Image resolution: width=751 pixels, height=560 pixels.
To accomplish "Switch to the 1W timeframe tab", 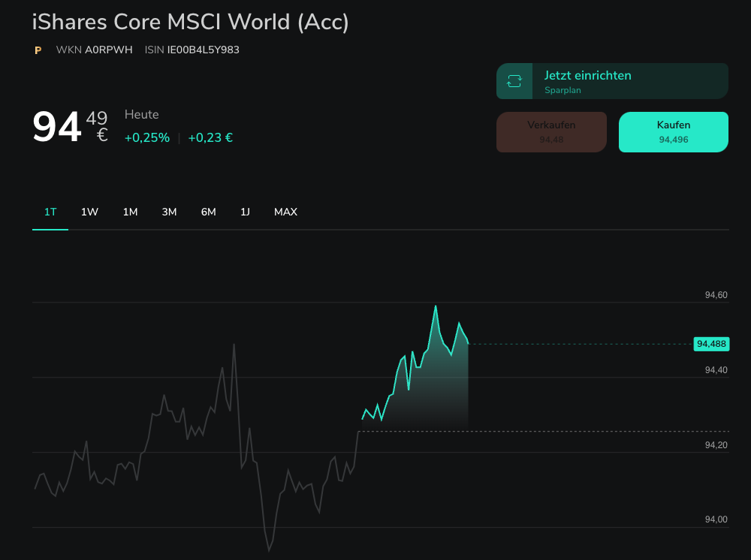I will 89,212.
